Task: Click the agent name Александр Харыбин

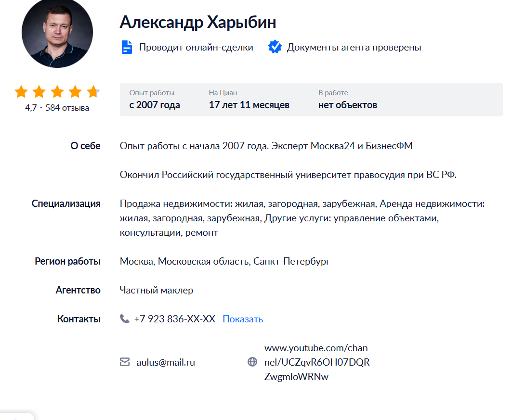Action: [198, 22]
